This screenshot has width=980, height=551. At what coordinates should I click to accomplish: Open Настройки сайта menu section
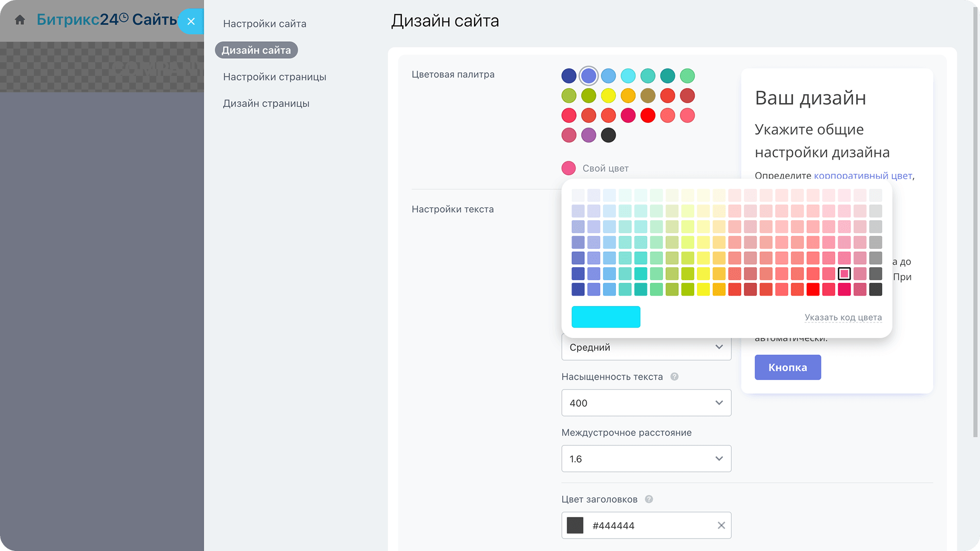[x=265, y=24]
